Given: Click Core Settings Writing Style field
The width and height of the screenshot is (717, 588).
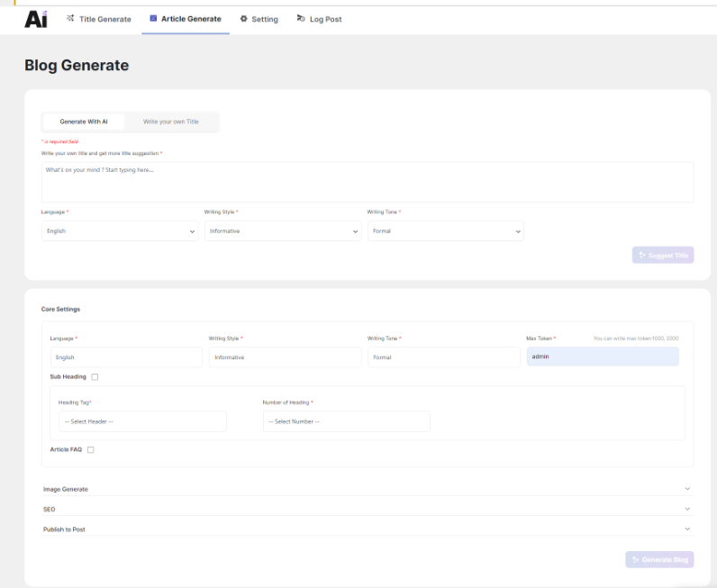Looking at the screenshot, I should tap(286, 357).
